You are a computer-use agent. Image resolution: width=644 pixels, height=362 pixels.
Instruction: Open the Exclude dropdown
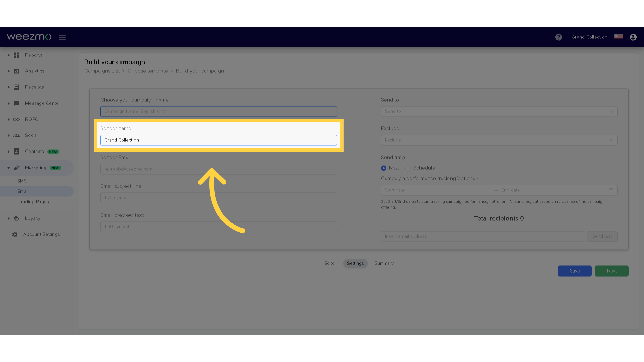(x=499, y=140)
